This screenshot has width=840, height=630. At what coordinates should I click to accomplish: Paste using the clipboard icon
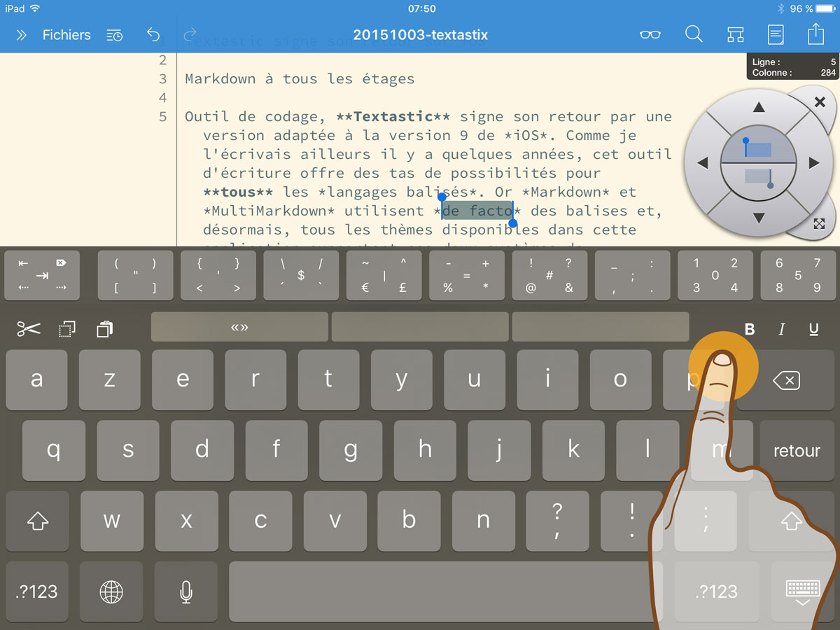105,328
